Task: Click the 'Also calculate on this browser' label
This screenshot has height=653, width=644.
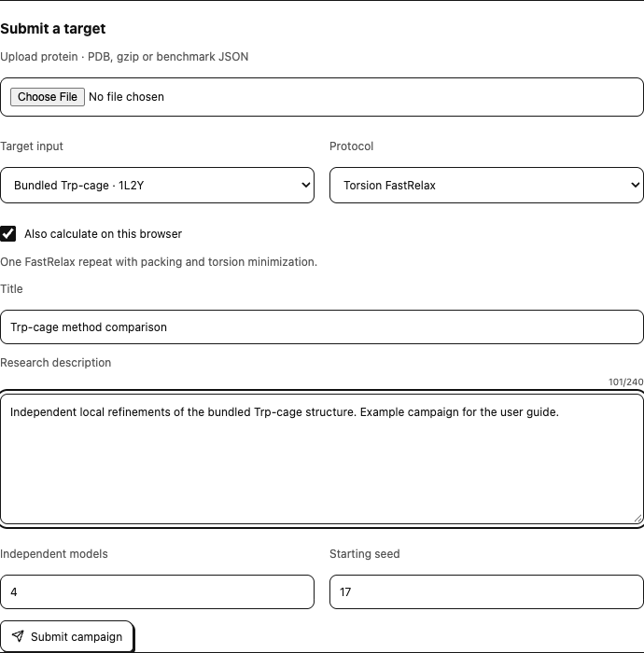Action: [103, 234]
